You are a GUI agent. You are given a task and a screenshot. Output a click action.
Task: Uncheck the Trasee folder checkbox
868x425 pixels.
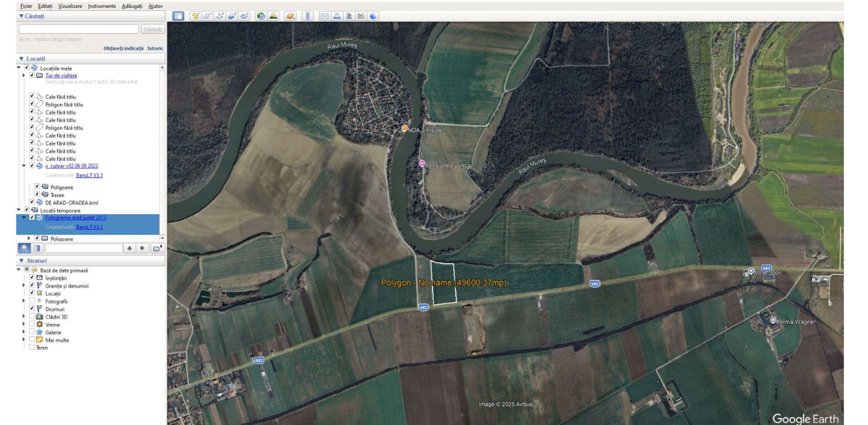click(x=37, y=194)
